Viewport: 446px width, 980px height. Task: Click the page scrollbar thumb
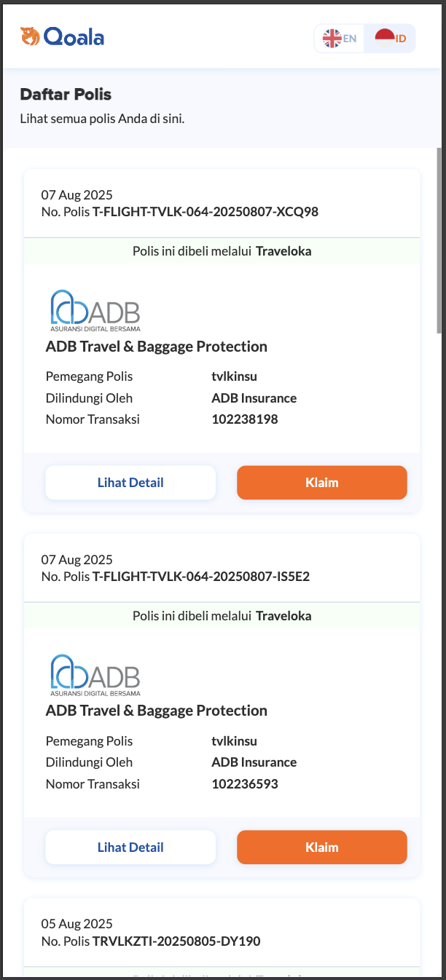click(439, 240)
